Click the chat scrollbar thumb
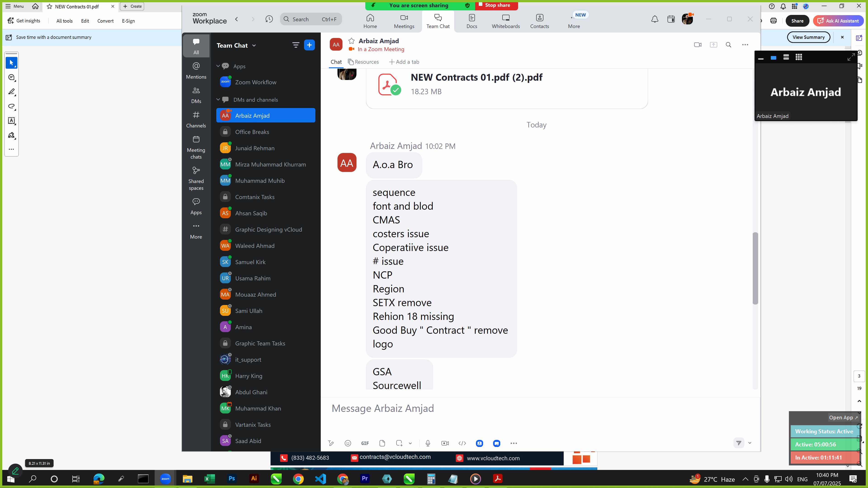This screenshot has width=868, height=488. pos(755,268)
